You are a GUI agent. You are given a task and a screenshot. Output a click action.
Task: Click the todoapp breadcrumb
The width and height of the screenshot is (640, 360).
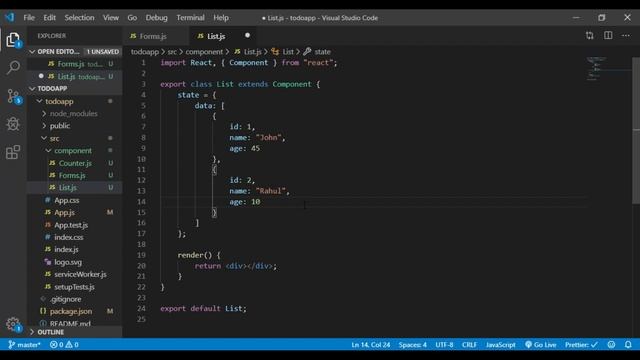144,52
